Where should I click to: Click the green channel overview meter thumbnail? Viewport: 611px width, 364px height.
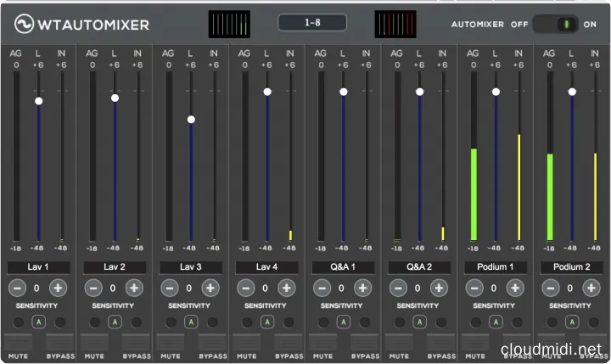[229, 24]
